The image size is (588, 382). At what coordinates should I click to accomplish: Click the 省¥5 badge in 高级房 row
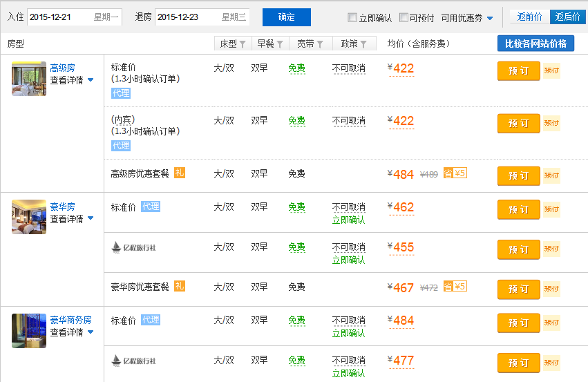point(455,173)
